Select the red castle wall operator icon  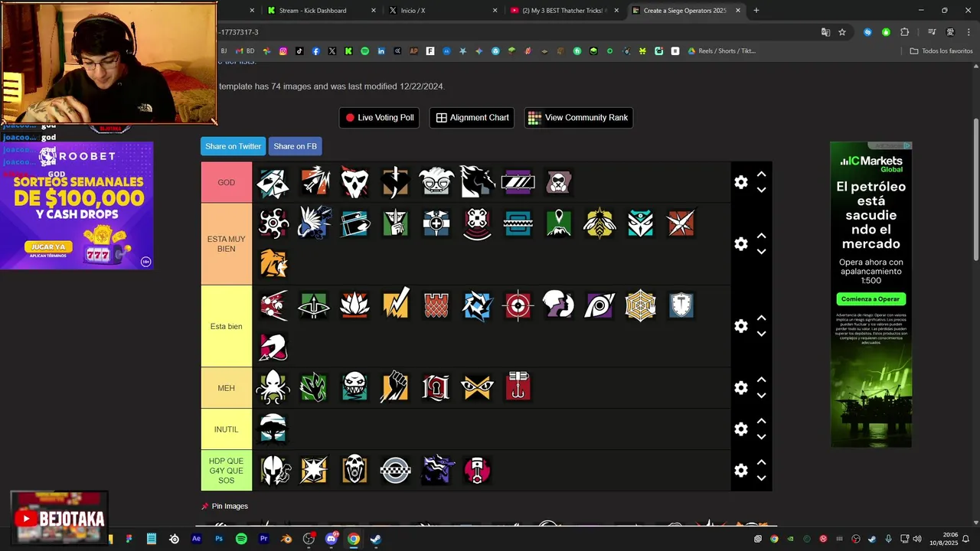tap(436, 305)
